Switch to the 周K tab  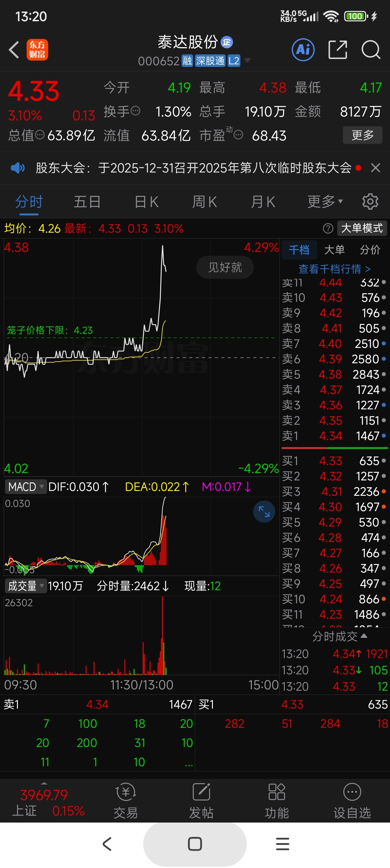point(204,202)
